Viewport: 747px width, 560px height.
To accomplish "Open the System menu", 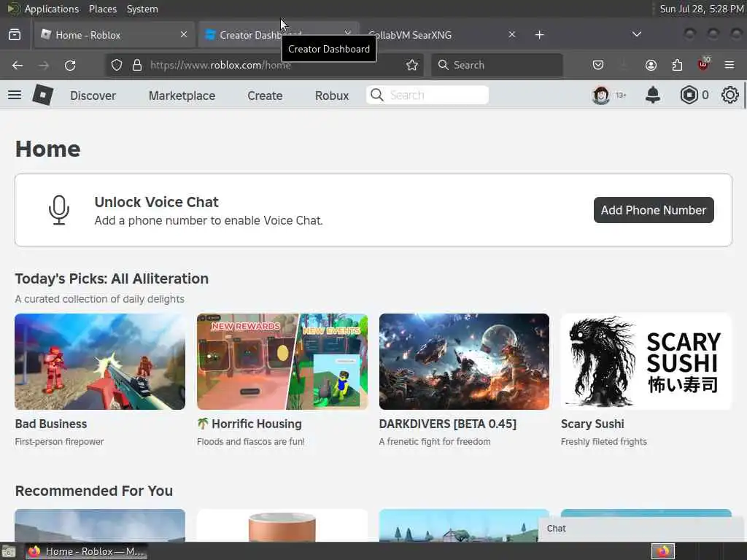I will pos(142,9).
